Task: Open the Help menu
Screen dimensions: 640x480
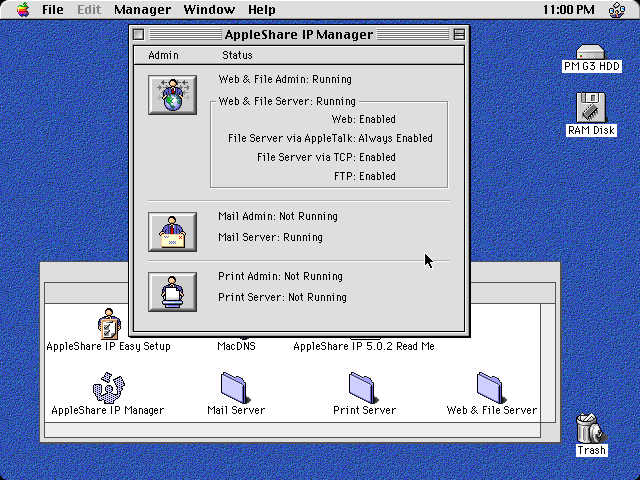Action: tap(262, 9)
